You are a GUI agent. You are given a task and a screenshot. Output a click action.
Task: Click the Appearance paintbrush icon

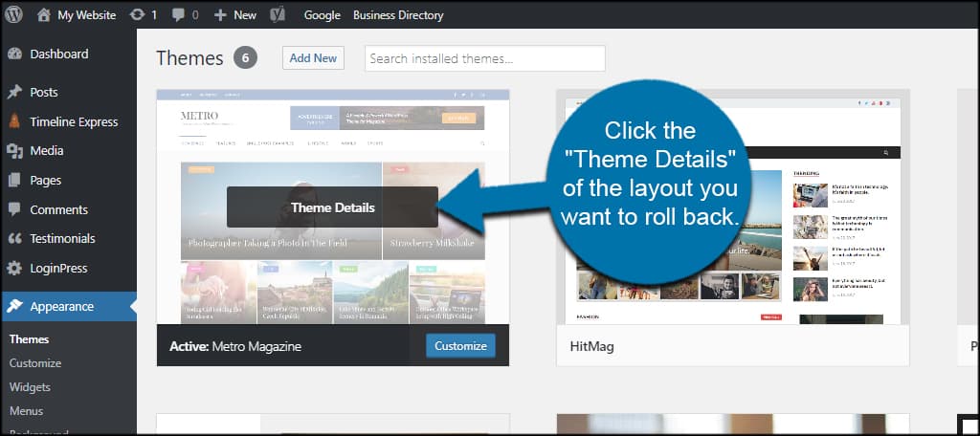pyautogui.click(x=15, y=306)
